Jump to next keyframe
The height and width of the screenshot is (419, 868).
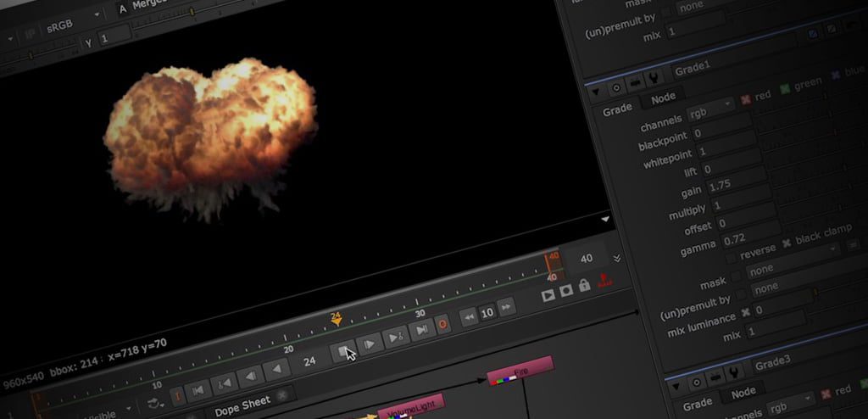tap(396, 337)
